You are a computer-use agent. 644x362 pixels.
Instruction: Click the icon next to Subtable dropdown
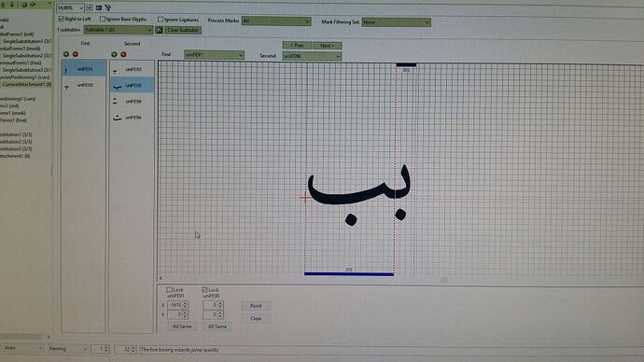pyautogui.click(x=159, y=30)
